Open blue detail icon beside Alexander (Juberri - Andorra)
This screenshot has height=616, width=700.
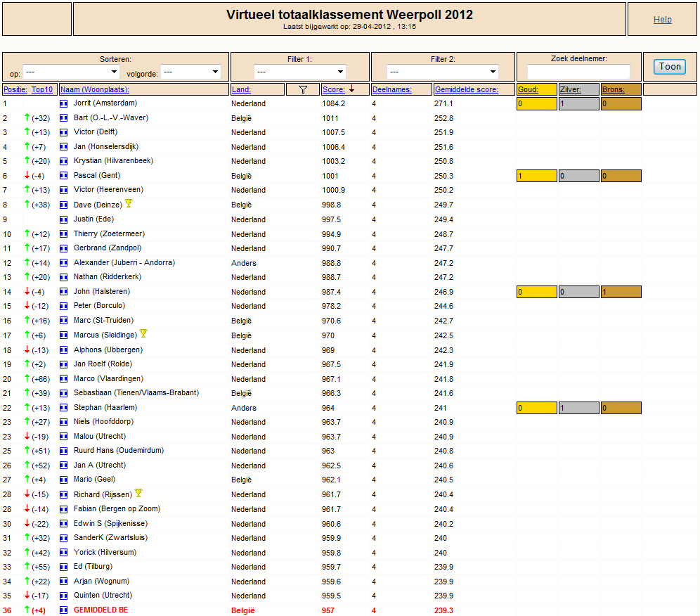[x=64, y=263]
